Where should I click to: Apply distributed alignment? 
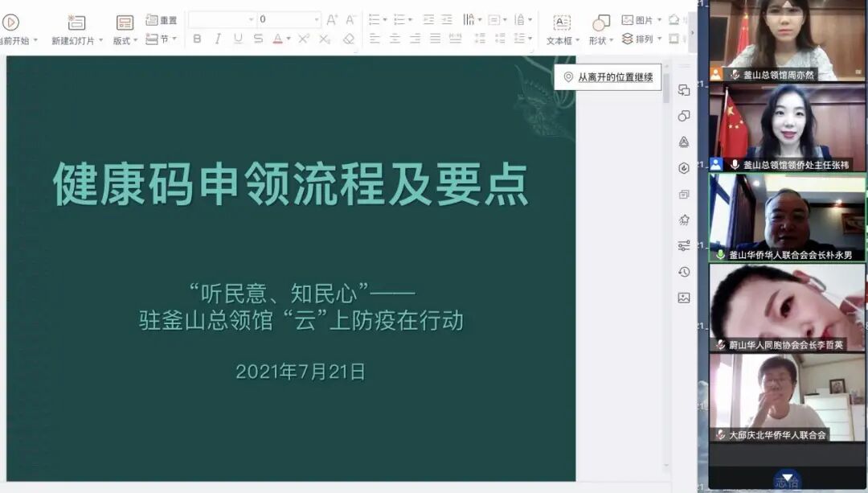click(x=456, y=39)
